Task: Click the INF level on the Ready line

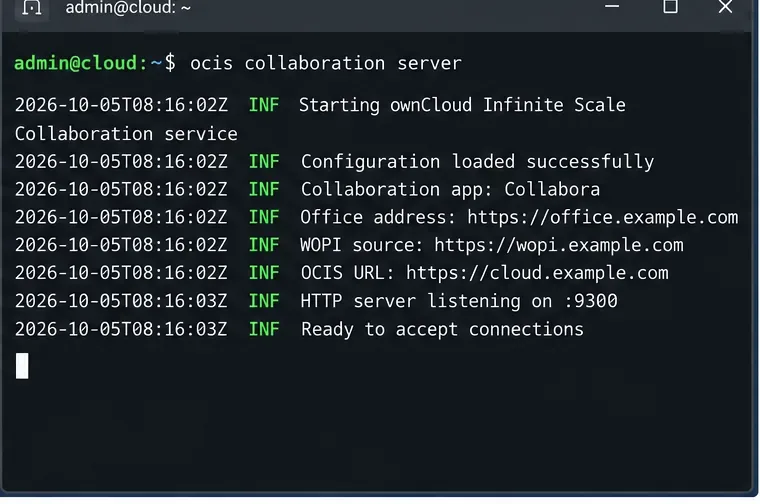Action: tap(264, 330)
